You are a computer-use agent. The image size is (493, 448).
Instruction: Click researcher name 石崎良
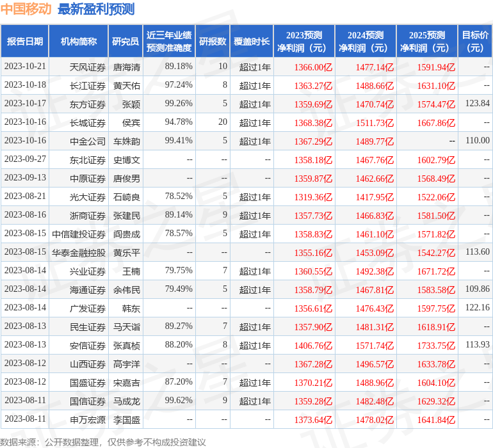click(x=126, y=197)
